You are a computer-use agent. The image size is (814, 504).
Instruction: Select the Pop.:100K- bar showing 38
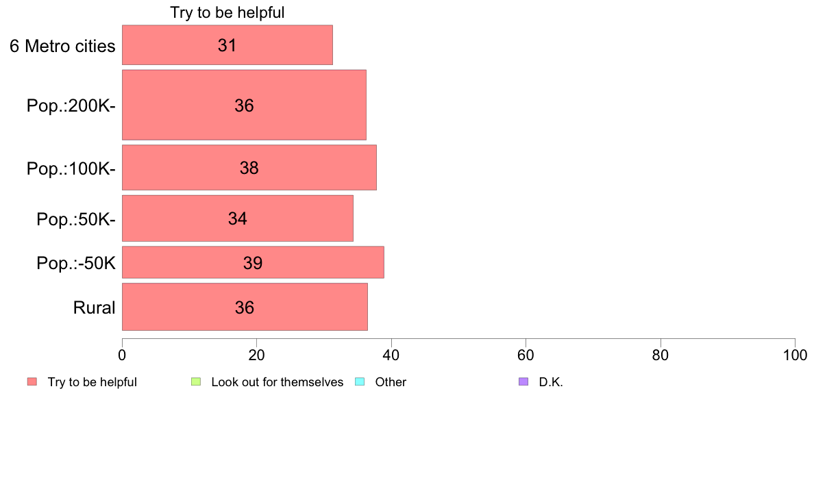249,168
